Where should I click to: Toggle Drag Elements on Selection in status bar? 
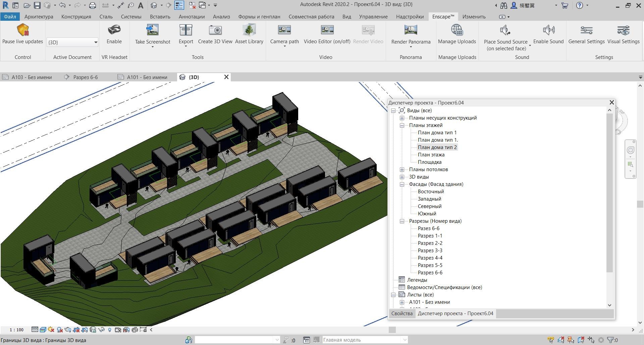click(x=591, y=340)
